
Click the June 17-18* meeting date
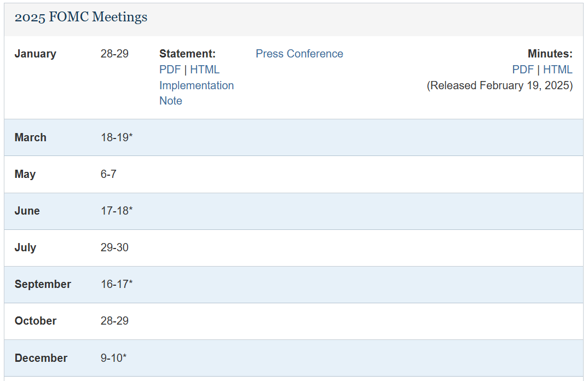tap(117, 211)
